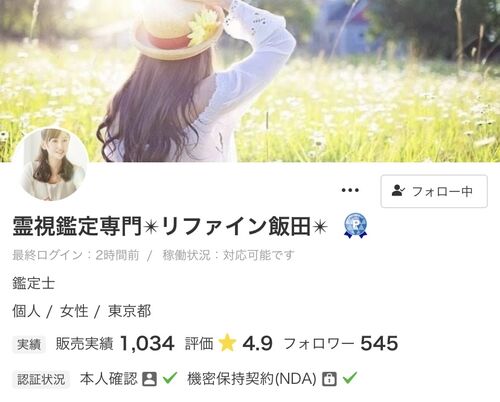Image resolution: width=500 pixels, height=402 pixels.
Task: Click the yellow rating star icon
Action: [x=227, y=343]
